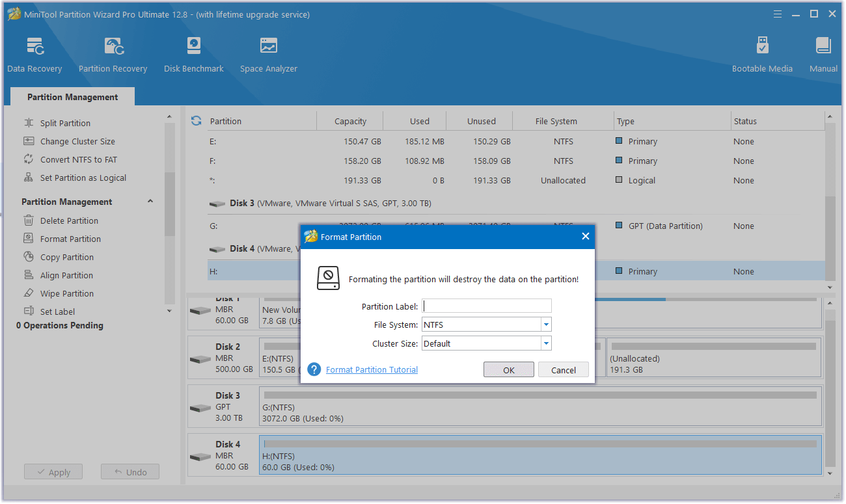Screen dimensions: 846x504
Task: Click the Wipe Partition eraser icon
Action: click(29, 293)
